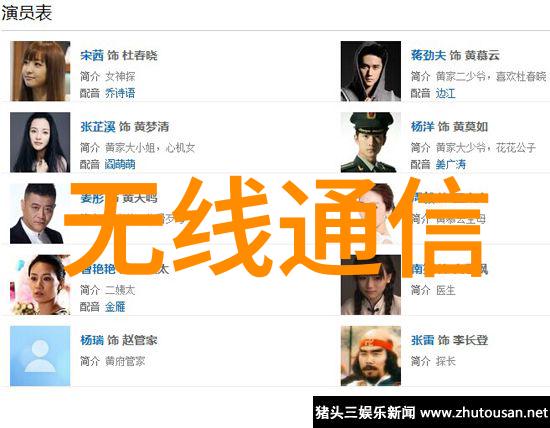Open actor link 杨洋
This screenshot has width=550, height=428.
tap(423, 127)
